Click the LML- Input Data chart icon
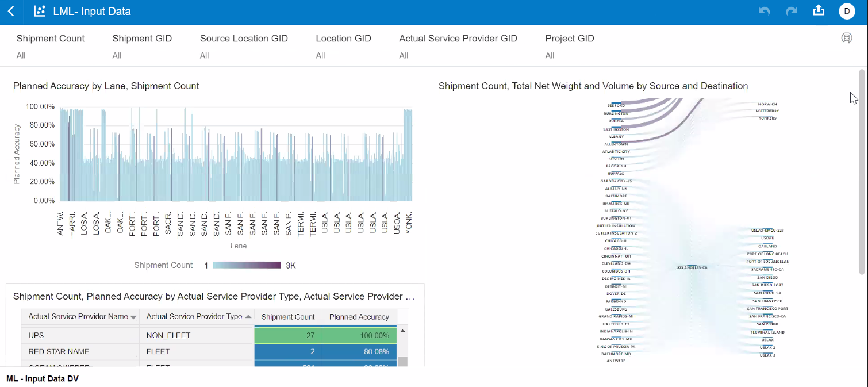This screenshot has height=387, width=868. [x=40, y=12]
